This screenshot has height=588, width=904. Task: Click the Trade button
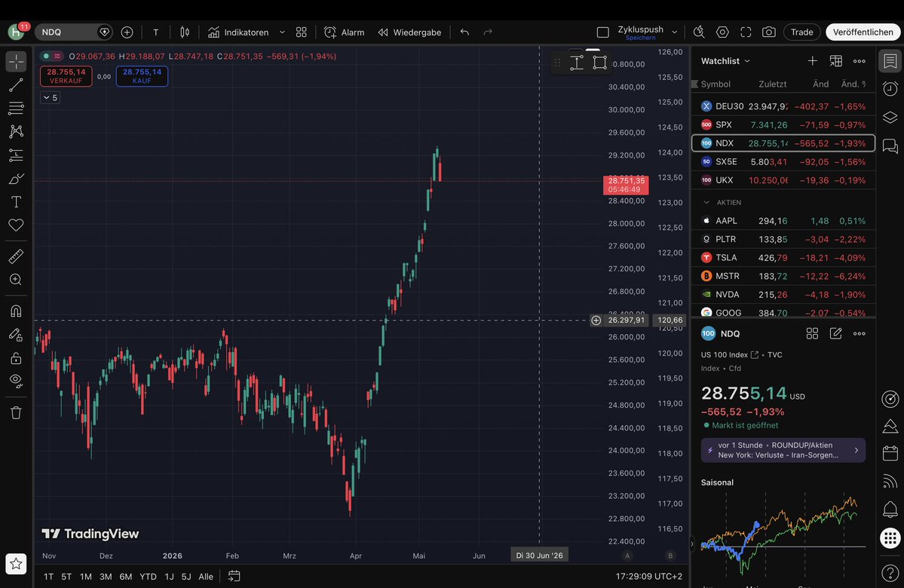[x=801, y=32]
